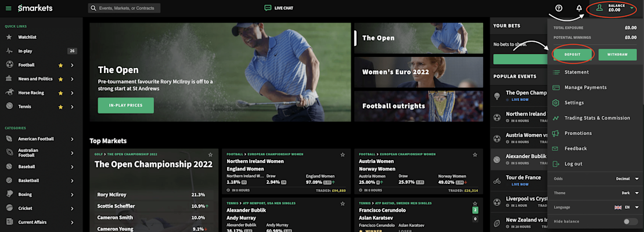This screenshot has height=232, width=644.
Task: Open the hamburger menu next to Smarkets logo
Action: (9, 8)
